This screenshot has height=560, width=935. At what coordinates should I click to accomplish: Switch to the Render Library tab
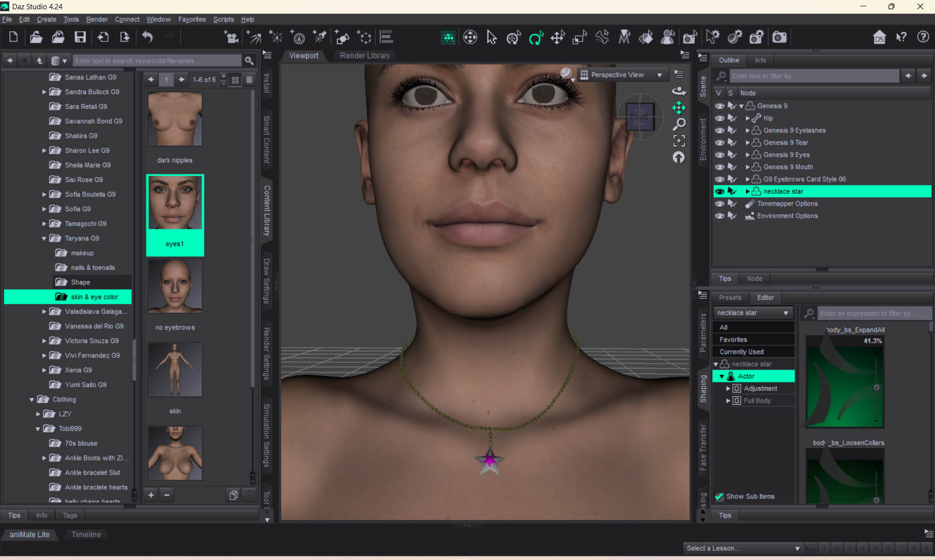click(365, 56)
